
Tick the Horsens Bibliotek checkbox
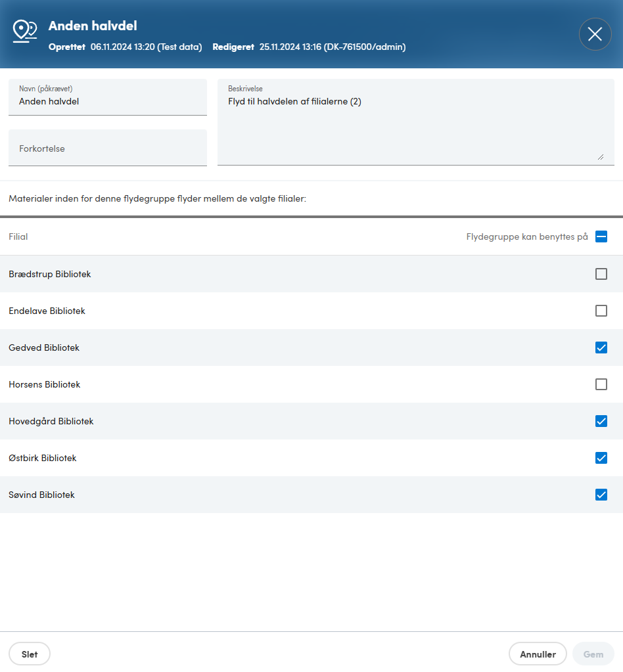[x=601, y=384]
